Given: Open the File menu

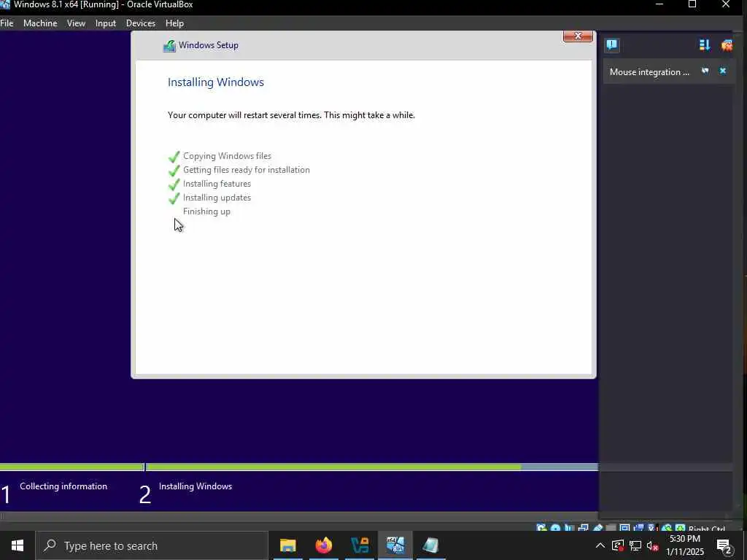Looking at the screenshot, I should tap(7, 23).
